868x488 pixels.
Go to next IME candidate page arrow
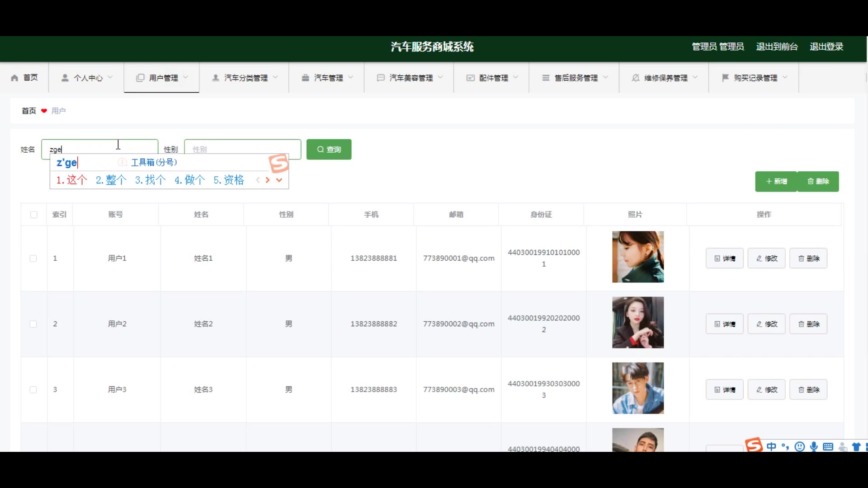pyautogui.click(x=268, y=180)
